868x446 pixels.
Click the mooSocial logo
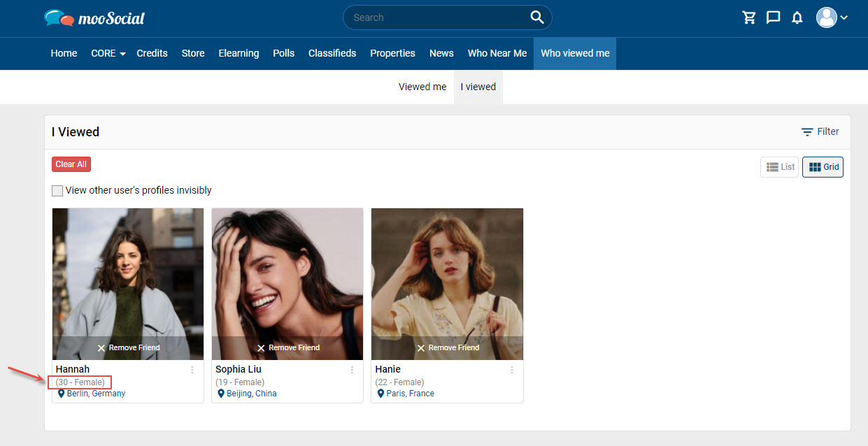tap(94, 17)
